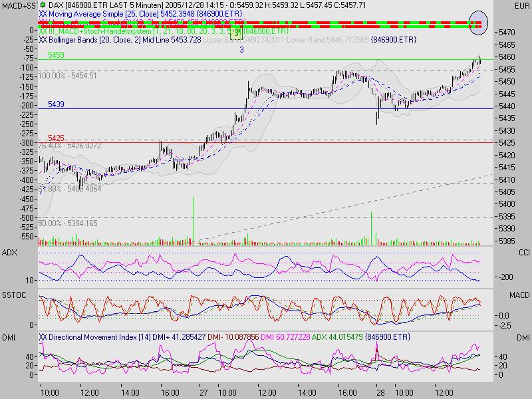Click the EUR currency label

522,6
